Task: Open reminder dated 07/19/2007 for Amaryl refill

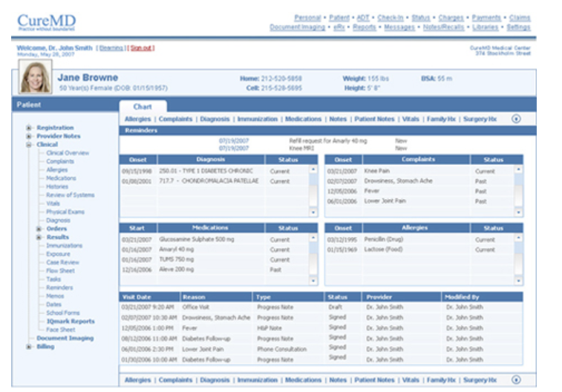Action: [234, 141]
